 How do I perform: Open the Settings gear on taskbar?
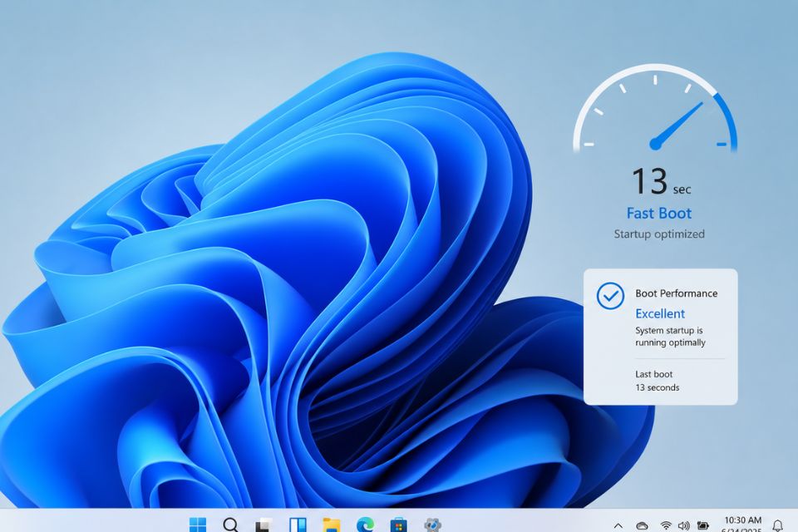(x=432, y=525)
